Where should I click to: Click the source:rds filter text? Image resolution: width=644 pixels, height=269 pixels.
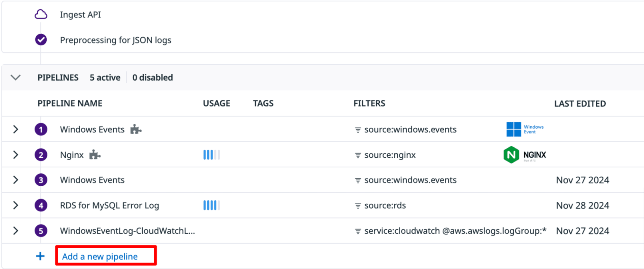click(385, 205)
